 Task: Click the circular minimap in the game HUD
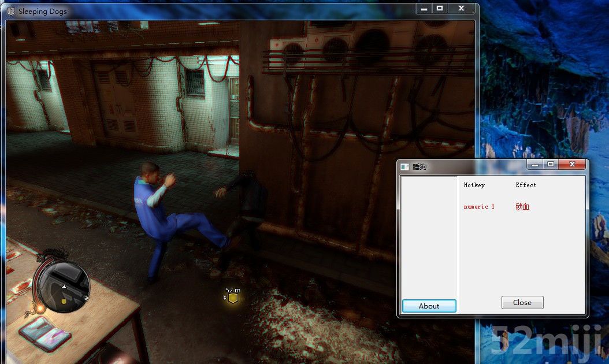64,287
